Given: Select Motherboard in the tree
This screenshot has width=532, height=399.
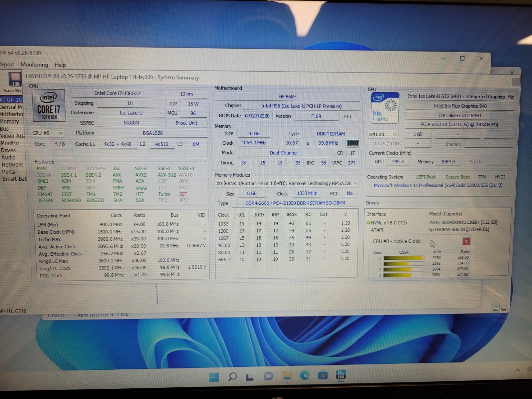Looking at the screenshot, I should pos(12,114).
